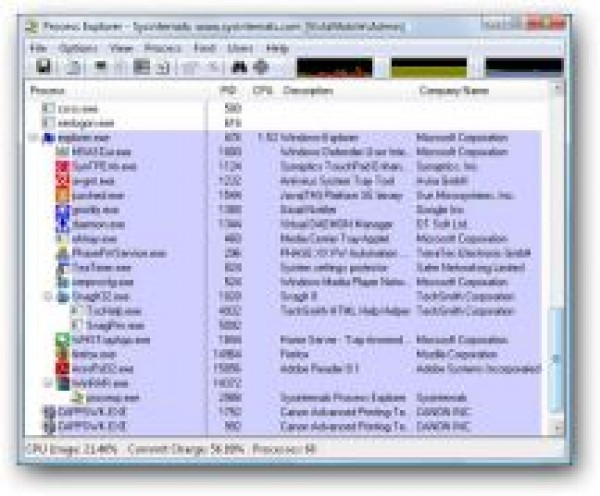
Task: Sort by the CPU column header
Action: [262, 91]
